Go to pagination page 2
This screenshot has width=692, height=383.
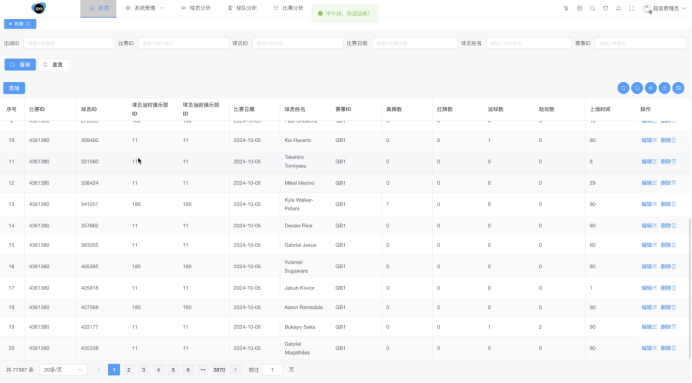click(128, 370)
